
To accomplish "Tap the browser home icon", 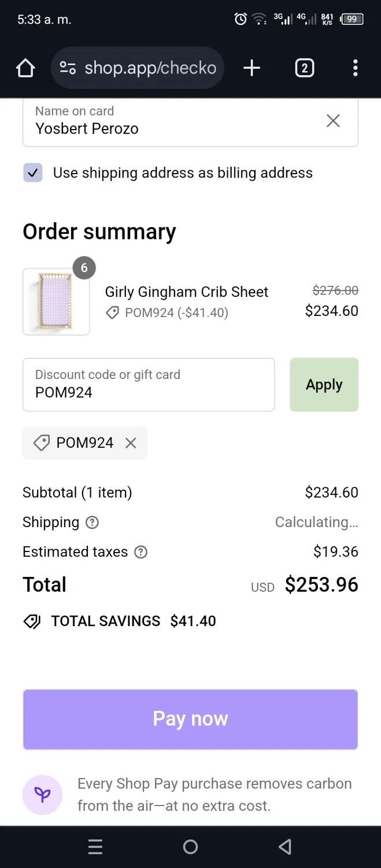I will click(x=25, y=68).
